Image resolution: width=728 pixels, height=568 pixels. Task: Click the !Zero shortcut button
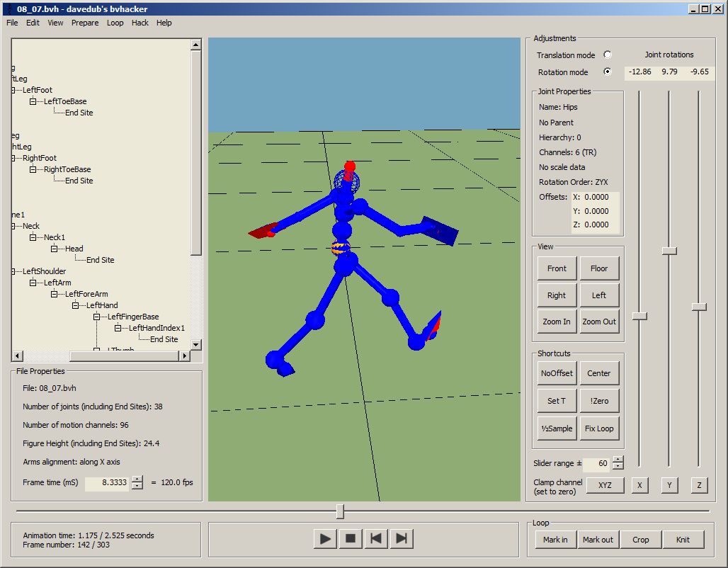(x=599, y=401)
